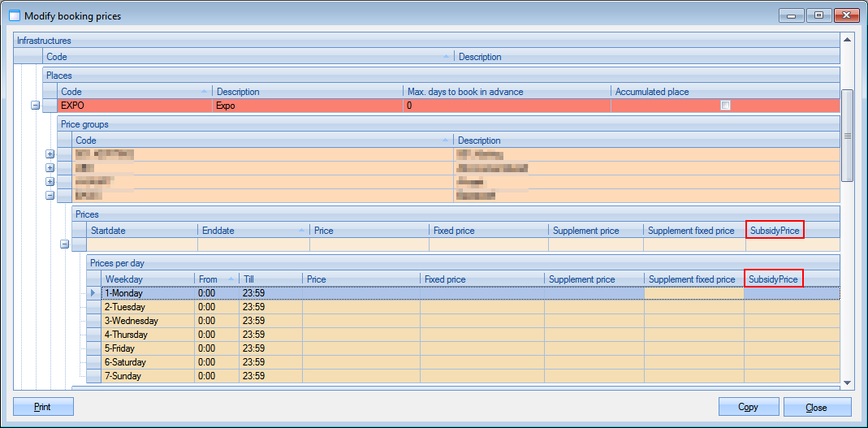Screen dimensions: 868x428
Task: Collapse the fourth price group row
Action: [x=50, y=196]
